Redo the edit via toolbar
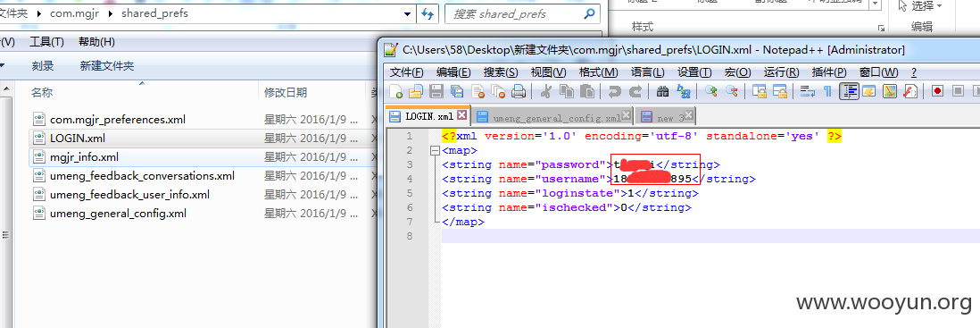The width and height of the screenshot is (980, 328). [x=635, y=92]
